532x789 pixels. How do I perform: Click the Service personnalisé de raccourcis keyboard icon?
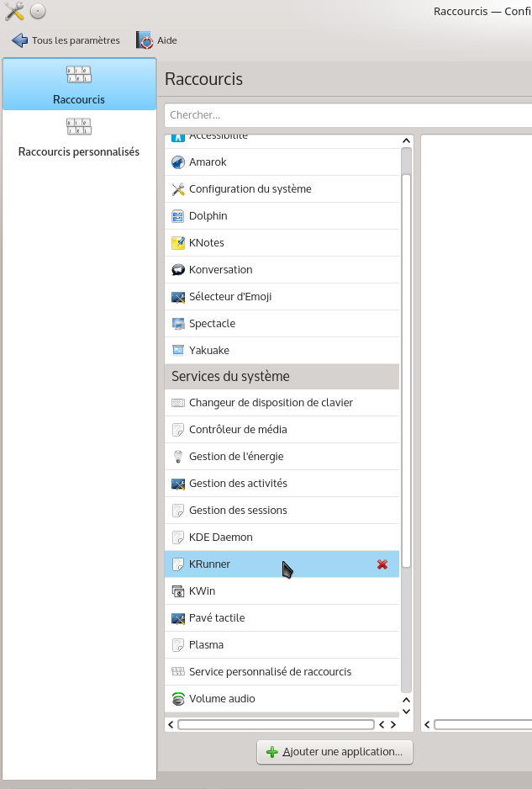(x=178, y=672)
